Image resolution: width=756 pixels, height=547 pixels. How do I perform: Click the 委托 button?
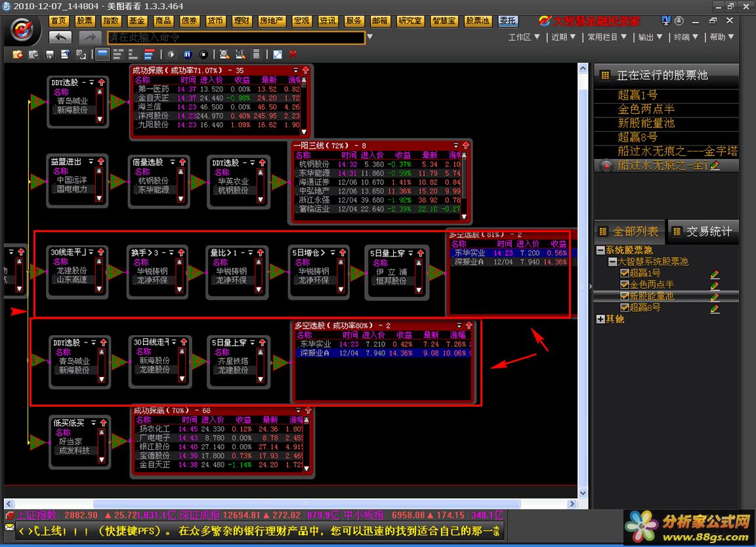(x=508, y=21)
